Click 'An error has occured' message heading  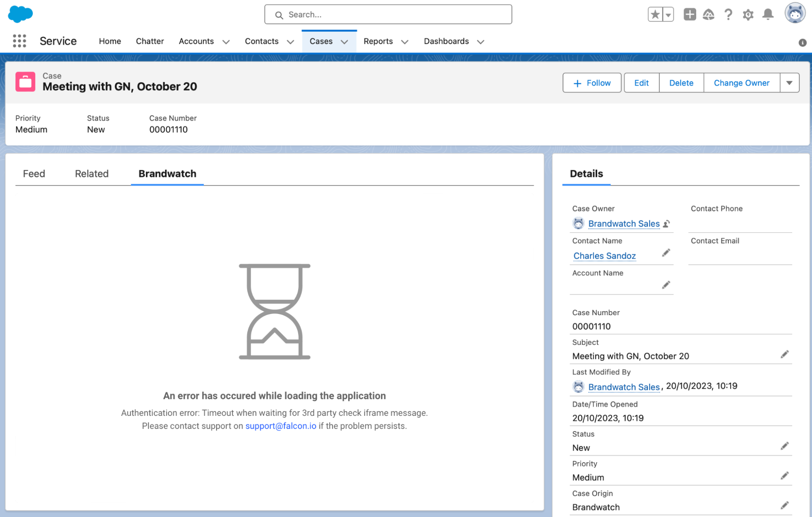click(275, 396)
